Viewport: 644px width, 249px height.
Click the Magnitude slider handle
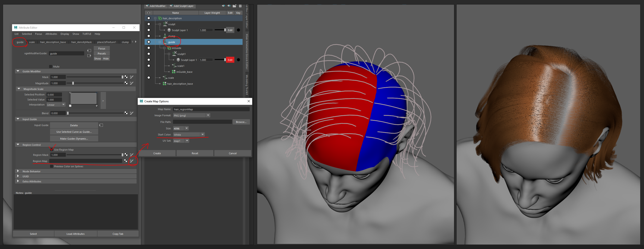(73, 83)
